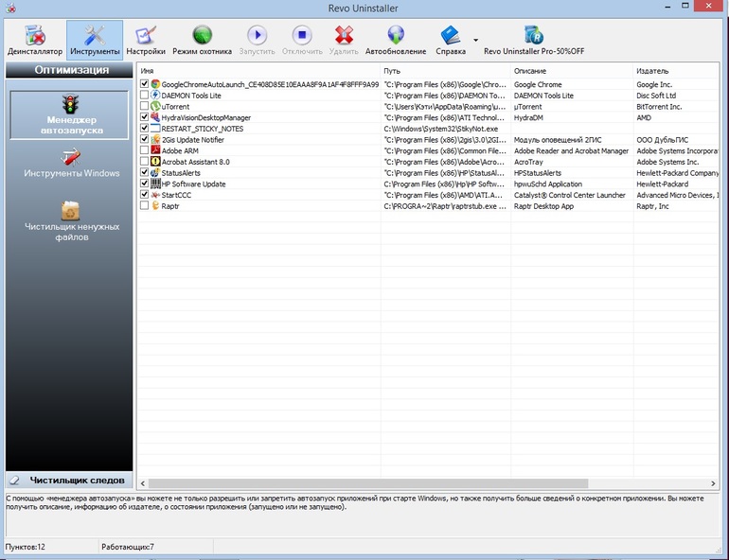Uncheck HydraVisionDesktopManager checkbox
729x560 pixels.
(144, 117)
